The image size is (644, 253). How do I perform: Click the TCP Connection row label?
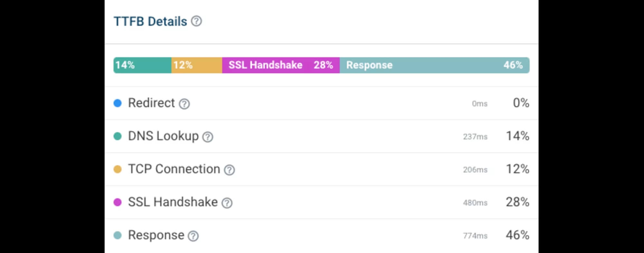click(174, 169)
